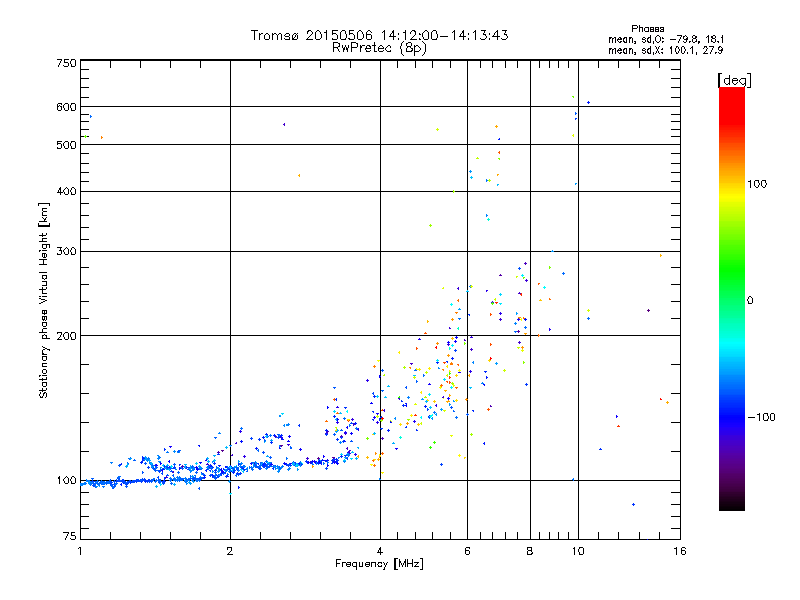Click the rainbow phase colorbar
The width and height of the screenshot is (800, 600).
point(732,298)
